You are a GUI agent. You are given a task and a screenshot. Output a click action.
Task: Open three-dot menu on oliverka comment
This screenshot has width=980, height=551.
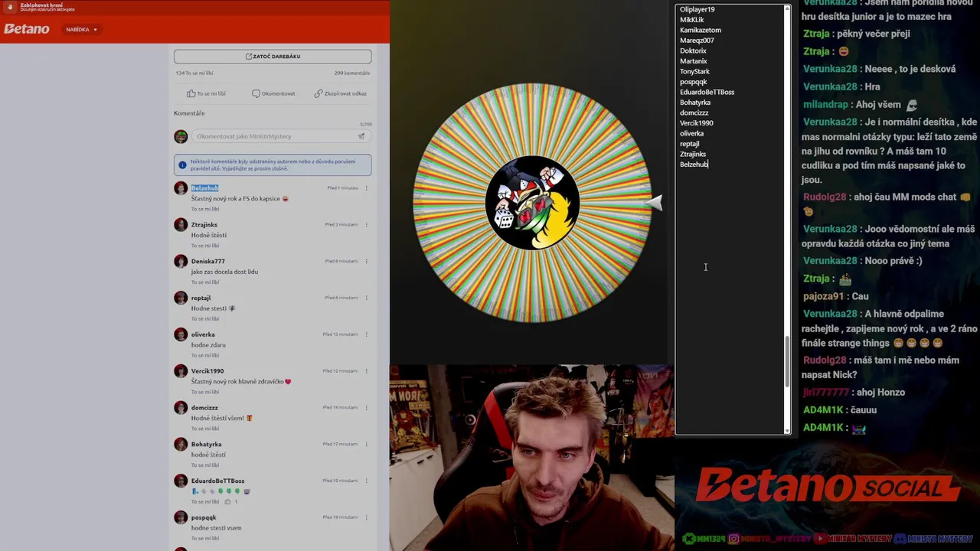[x=366, y=334]
